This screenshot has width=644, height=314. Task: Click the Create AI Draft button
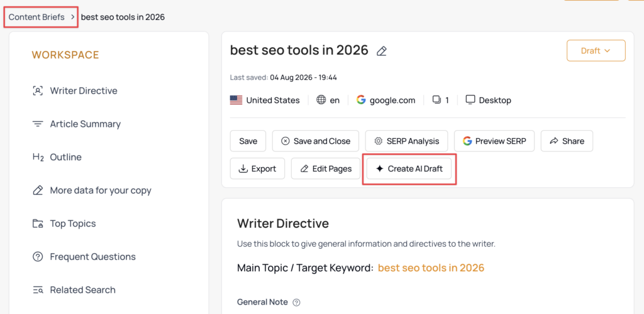[409, 168]
